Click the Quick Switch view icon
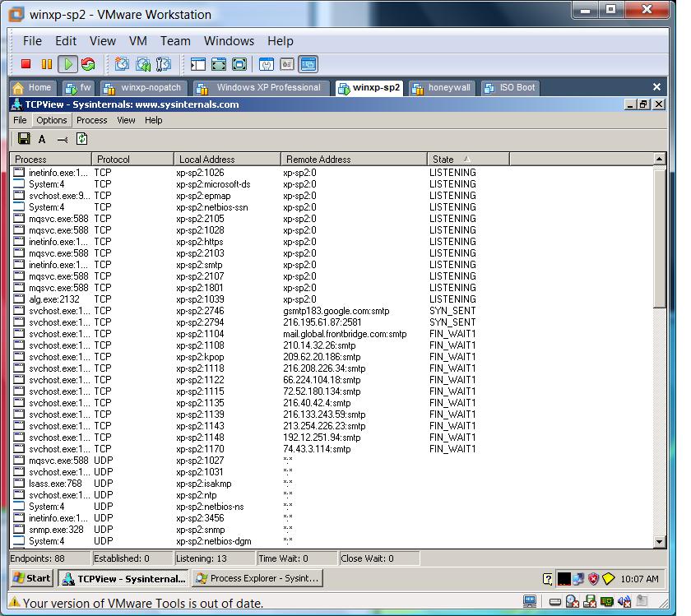The image size is (691, 616). pos(239,64)
